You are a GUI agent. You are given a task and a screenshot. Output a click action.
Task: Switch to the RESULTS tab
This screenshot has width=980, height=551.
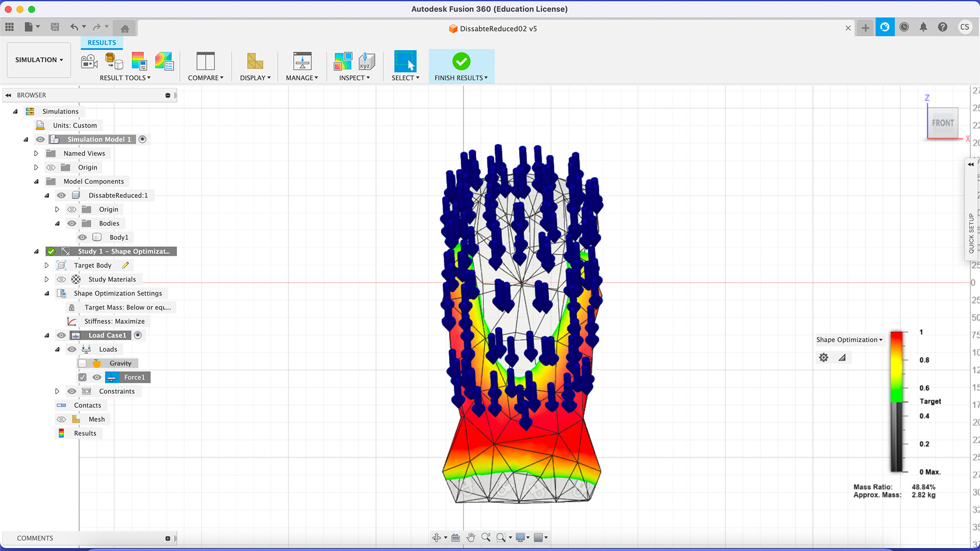tap(102, 43)
